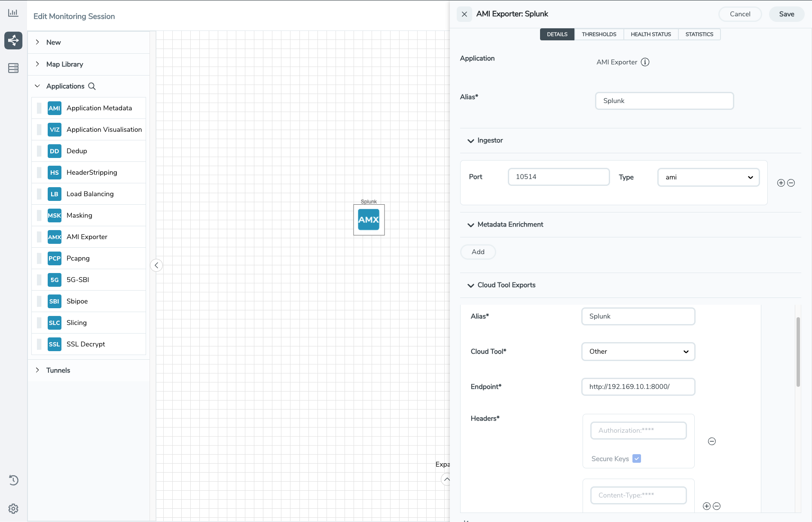Expand the New section
812x522 pixels.
click(37, 42)
